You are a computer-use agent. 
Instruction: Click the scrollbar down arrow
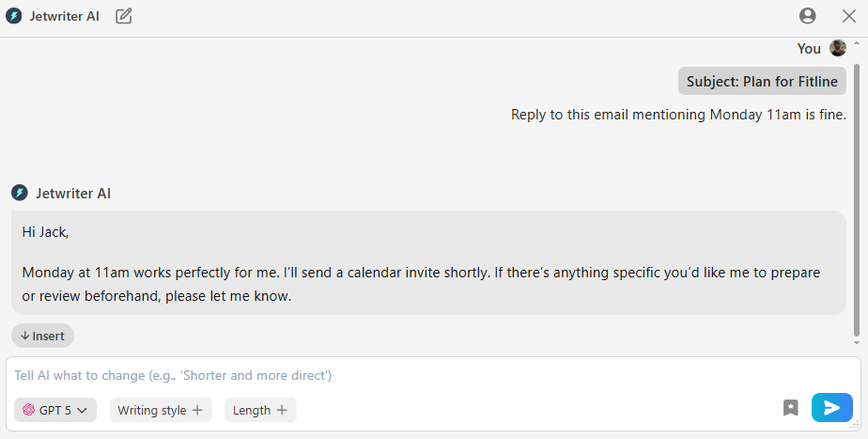tap(857, 343)
